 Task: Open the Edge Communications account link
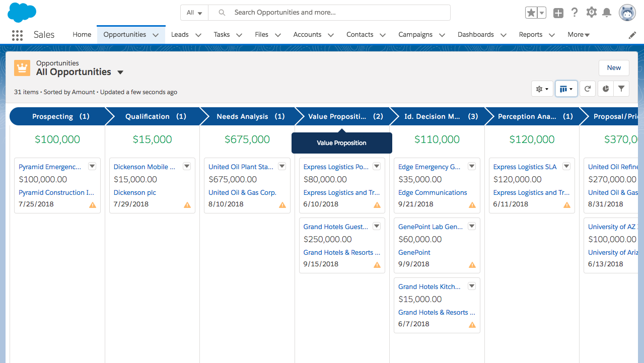(432, 192)
